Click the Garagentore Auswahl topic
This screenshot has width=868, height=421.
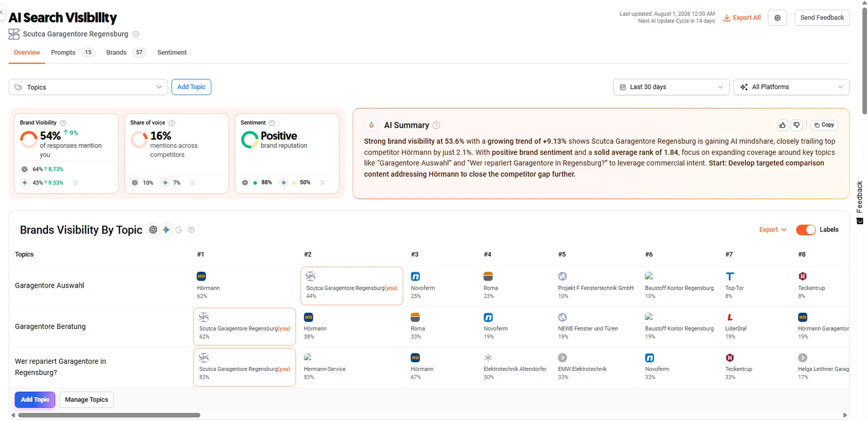pos(50,286)
